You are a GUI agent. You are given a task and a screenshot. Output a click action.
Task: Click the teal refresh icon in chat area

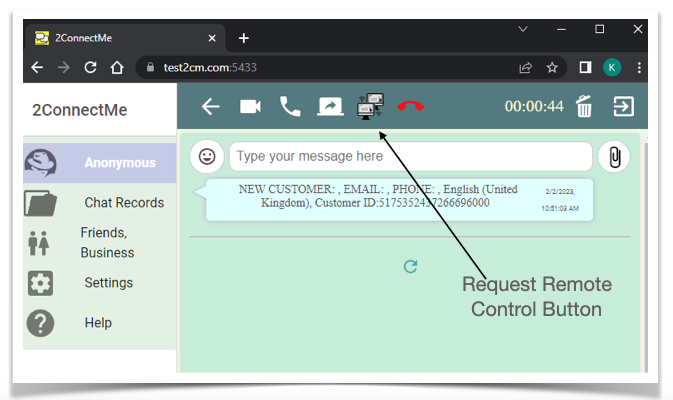coord(410,267)
